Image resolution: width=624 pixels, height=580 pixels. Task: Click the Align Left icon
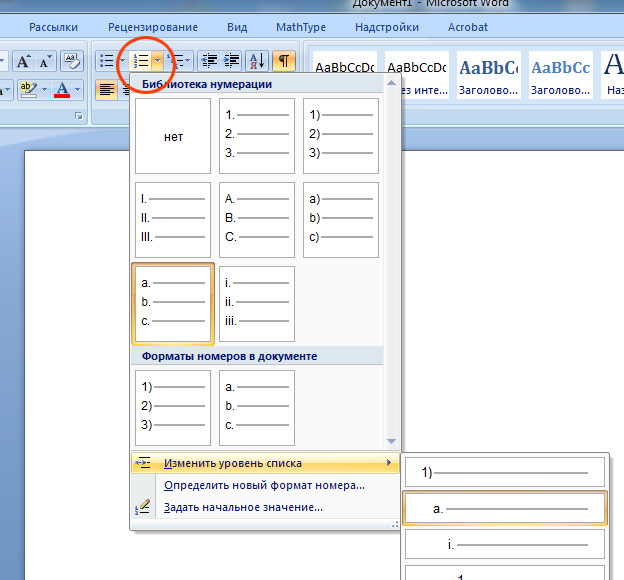pos(106,90)
